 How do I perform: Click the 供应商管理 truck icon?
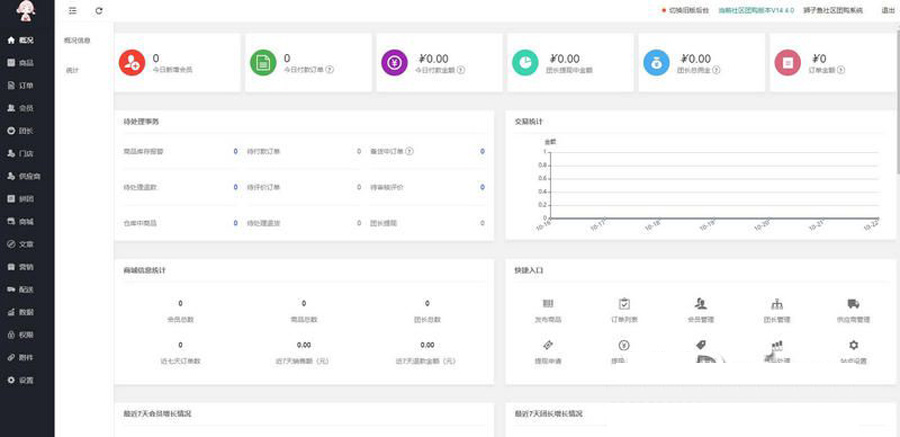[853, 304]
